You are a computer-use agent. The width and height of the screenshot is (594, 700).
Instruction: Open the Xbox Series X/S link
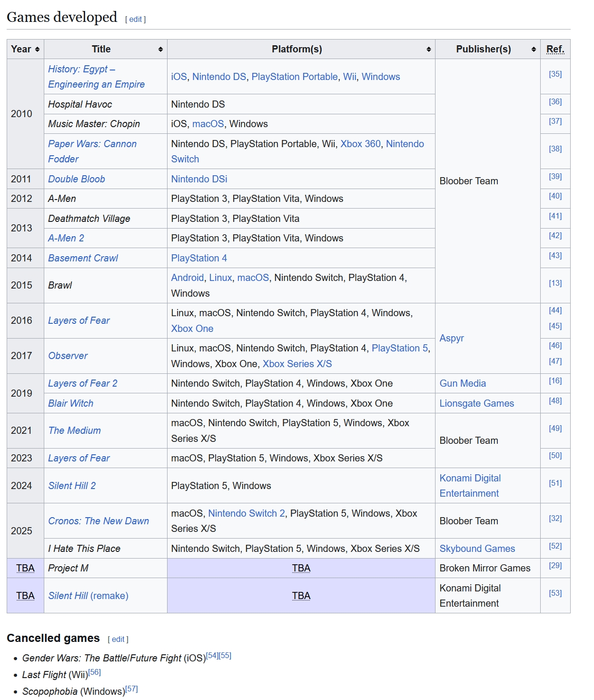pos(297,364)
